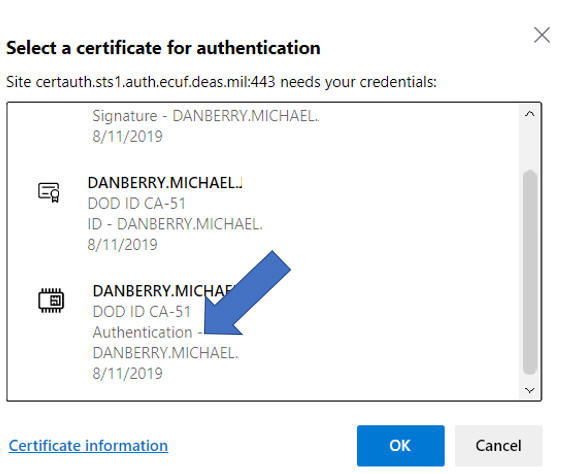Click the scrollbar up arrow
The height and width of the screenshot is (473, 561).
530,114
